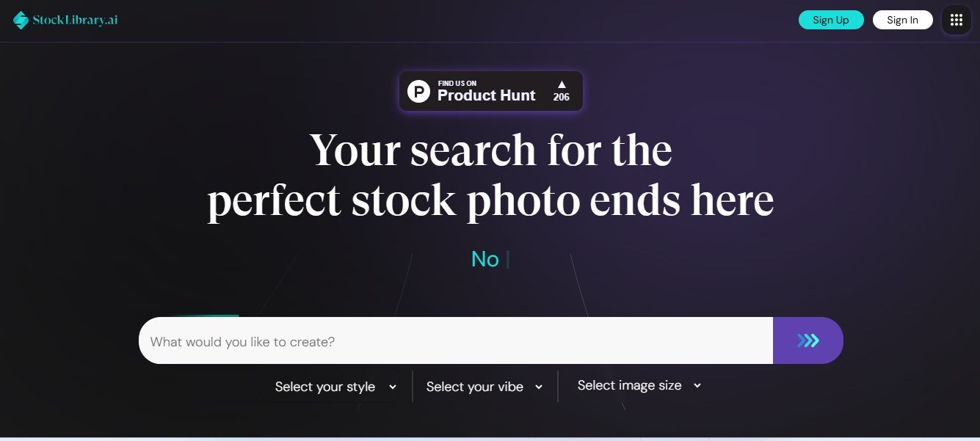Click the 206 upvote count
980x441 pixels.
562,98
